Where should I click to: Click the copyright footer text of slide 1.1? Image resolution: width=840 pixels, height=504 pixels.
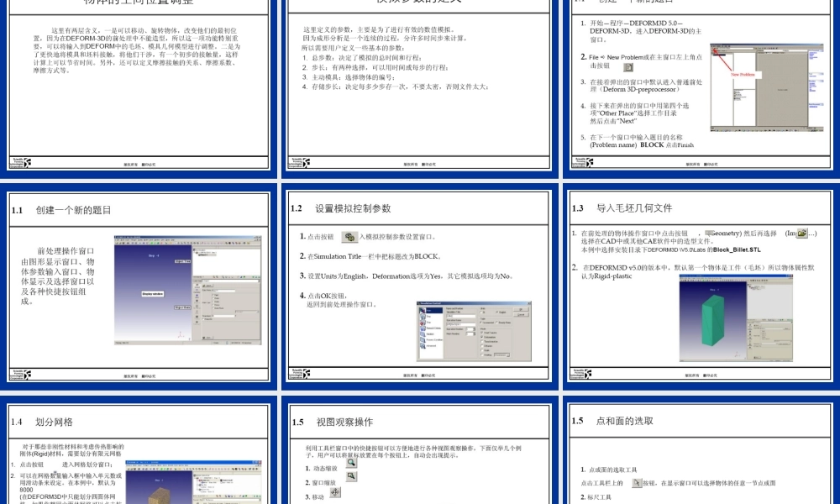pos(139,376)
